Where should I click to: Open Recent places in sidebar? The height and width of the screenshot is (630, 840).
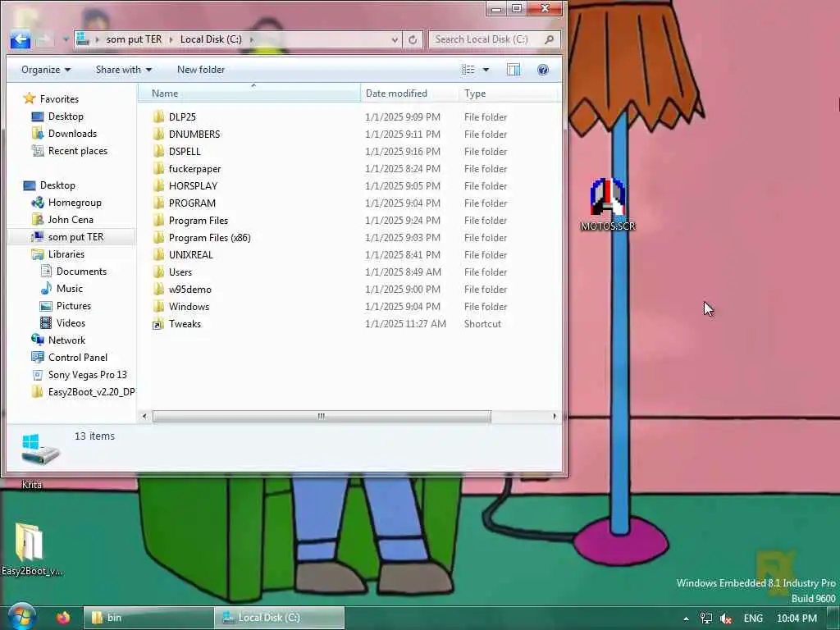click(70, 151)
